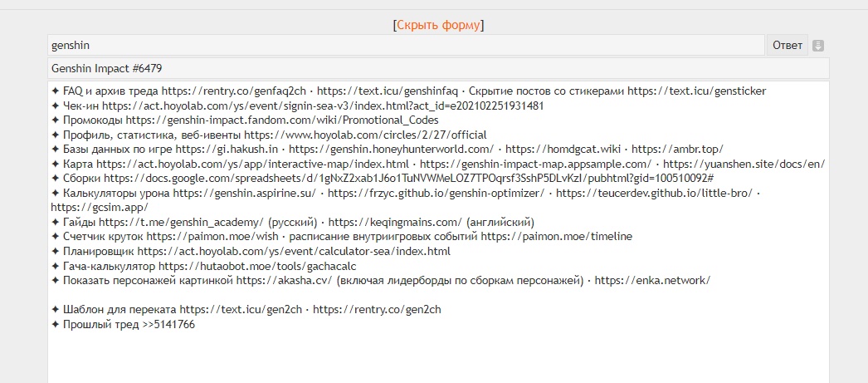Click the 'Гайды' line text
This screenshot has width=868, height=383.
coord(293,222)
